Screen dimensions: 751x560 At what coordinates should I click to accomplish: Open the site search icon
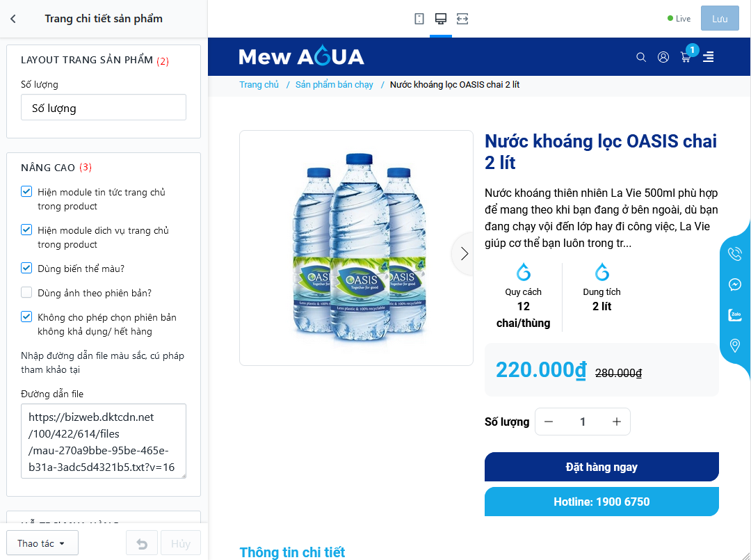tap(641, 57)
